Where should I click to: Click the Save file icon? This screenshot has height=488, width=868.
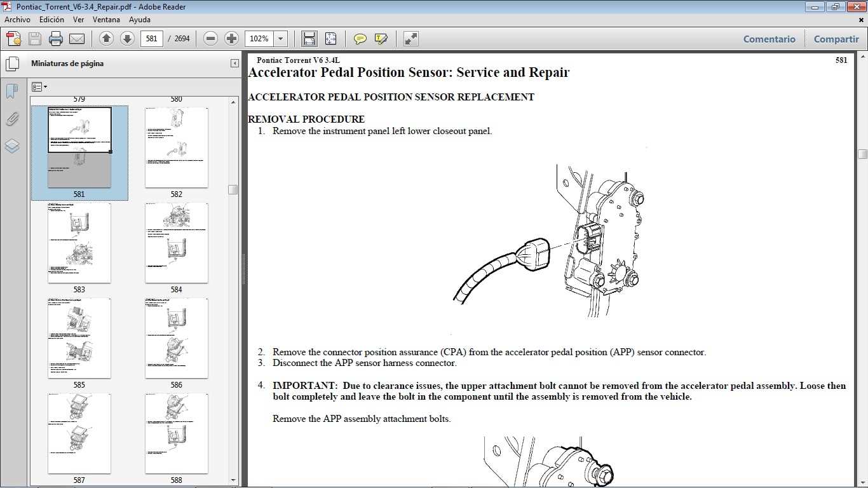[x=34, y=39]
